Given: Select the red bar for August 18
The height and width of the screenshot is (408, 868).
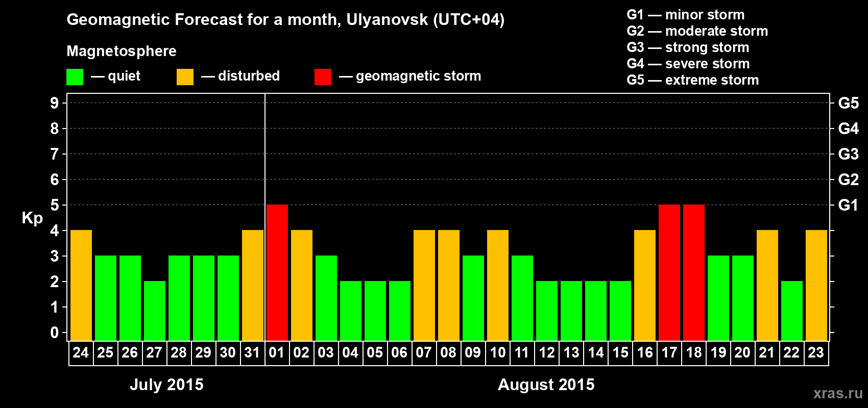Looking at the screenshot, I should (694, 272).
